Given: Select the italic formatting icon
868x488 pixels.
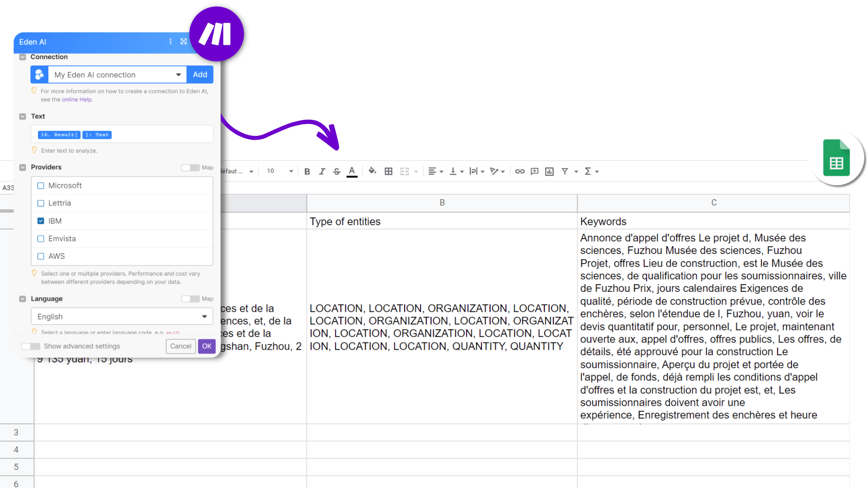Looking at the screenshot, I should [x=322, y=171].
